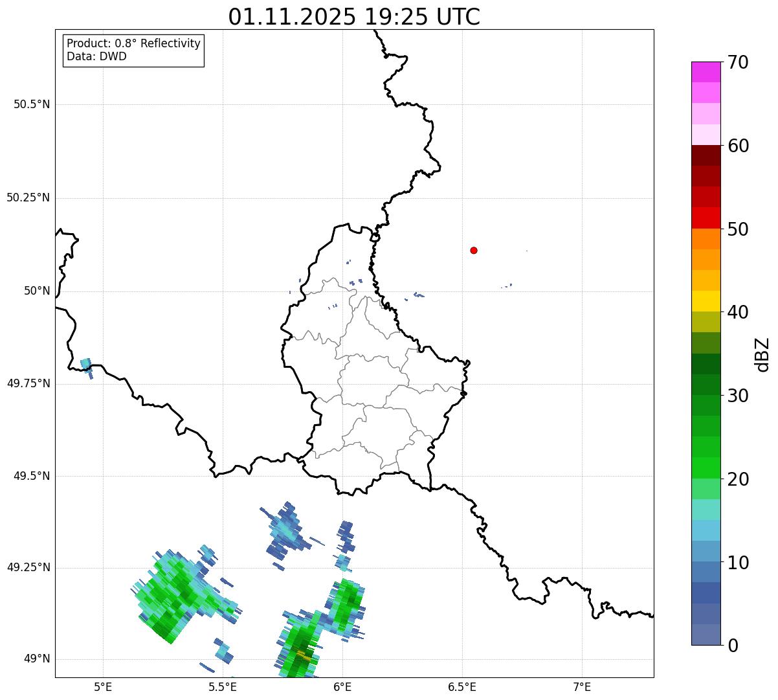Click the 5.5°E longitude label

tap(223, 686)
